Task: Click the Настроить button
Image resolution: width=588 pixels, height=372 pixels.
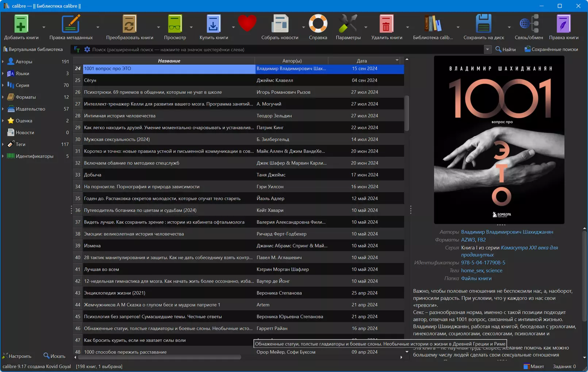Action: [17, 356]
